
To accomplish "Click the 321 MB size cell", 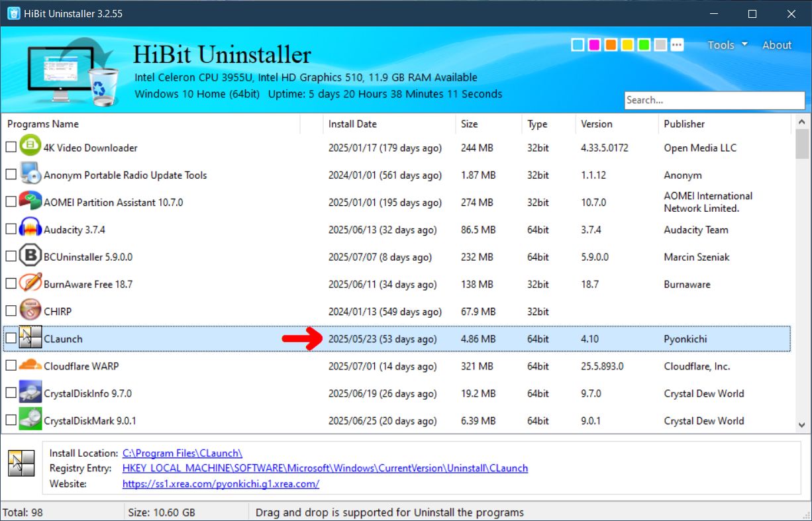I will [x=477, y=366].
